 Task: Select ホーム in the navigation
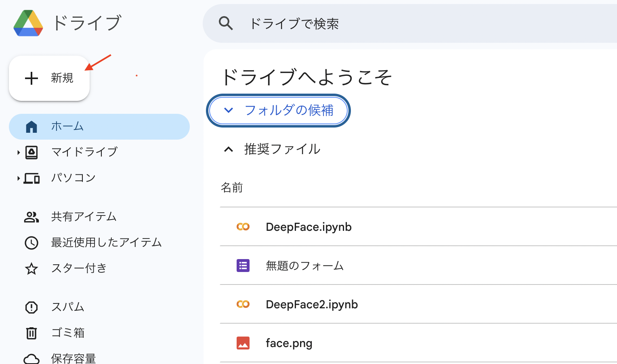pyautogui.click(x=67, y=126)
